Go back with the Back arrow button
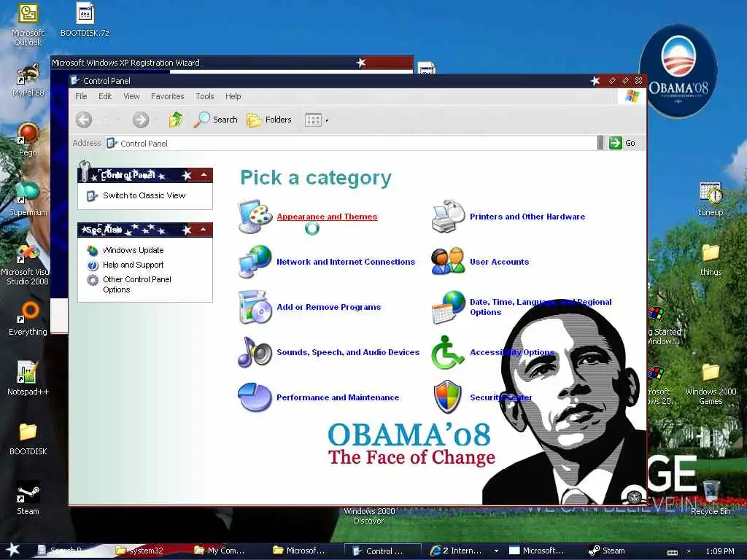 pyautogui.click(x=84, y=120)
